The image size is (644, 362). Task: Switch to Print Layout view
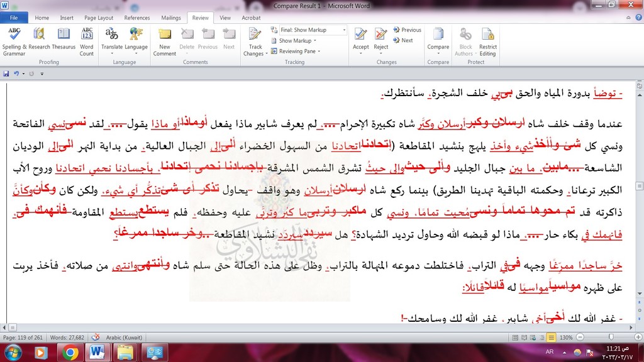pyautogui.click(x=515, y=337)
